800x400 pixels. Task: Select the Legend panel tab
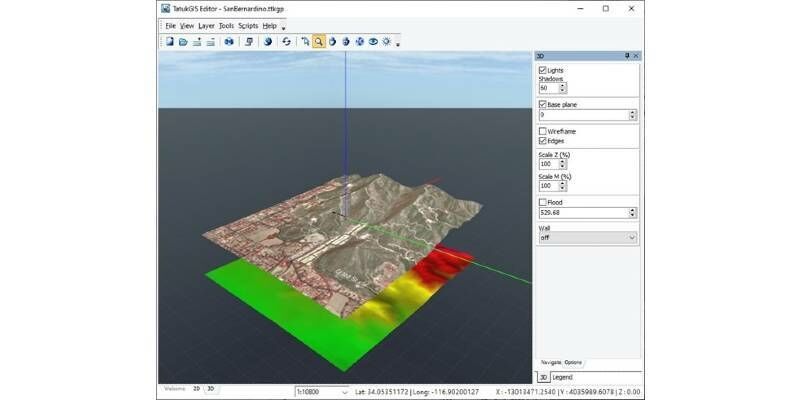[x=563, y=378]
